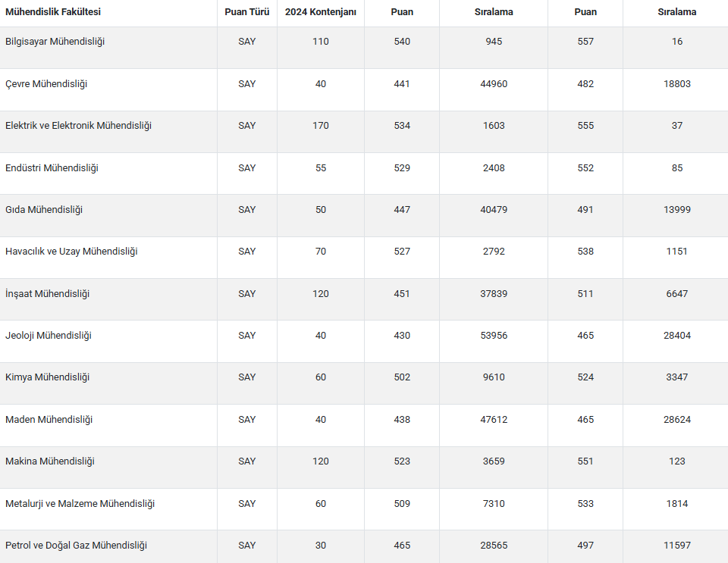Click the quota value 170 cell
Screen dimensions: 728x563
(x=321, y=126)
